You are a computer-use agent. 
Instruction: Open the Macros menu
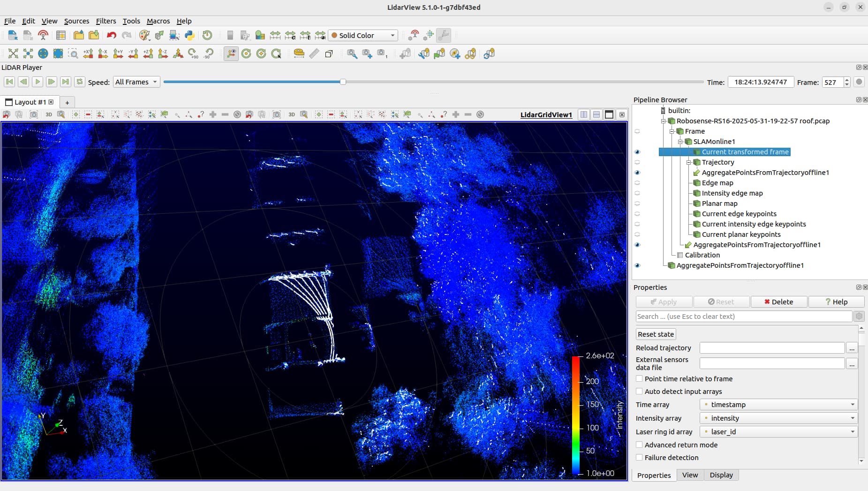[x=158, y=21]
